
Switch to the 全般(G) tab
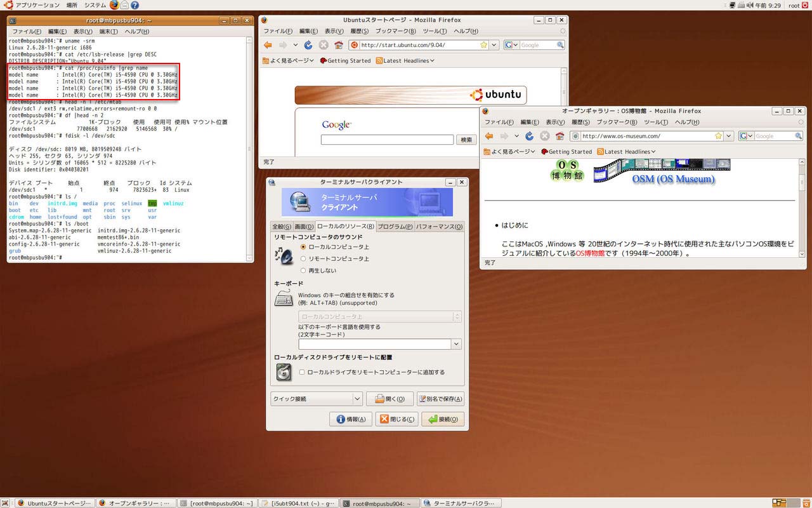point(282,227)
